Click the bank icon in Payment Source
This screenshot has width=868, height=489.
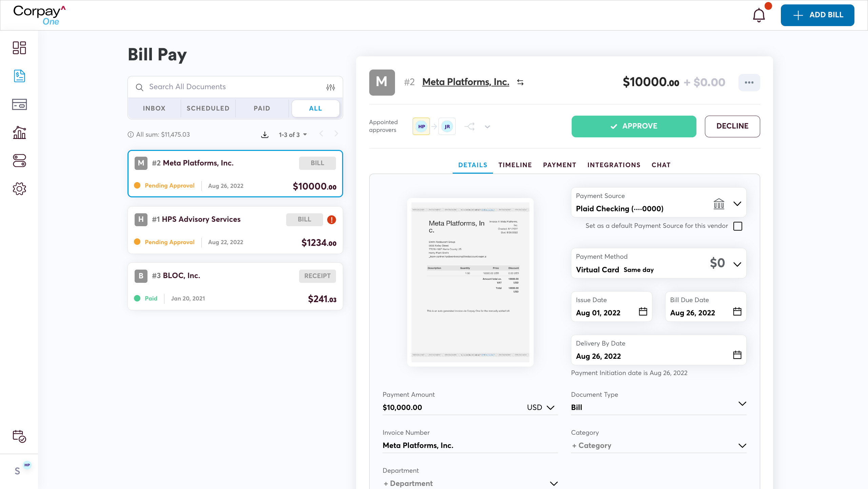point(719,204)
